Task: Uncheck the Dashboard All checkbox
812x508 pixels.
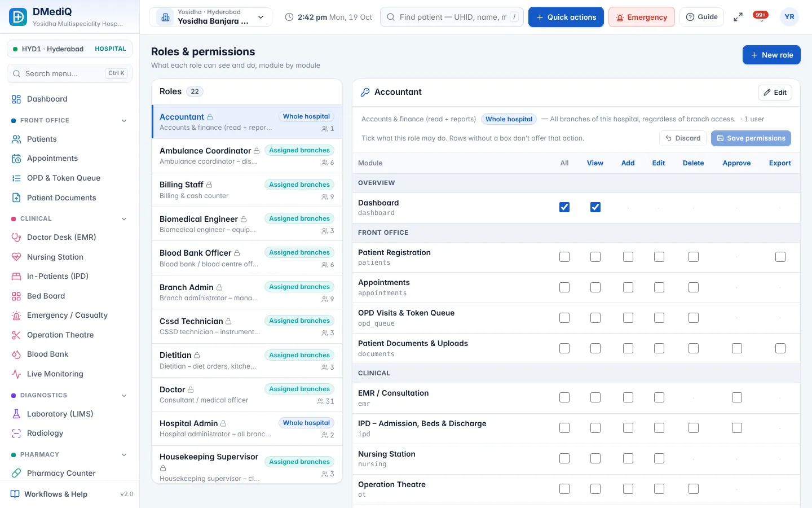Action: 564,207
